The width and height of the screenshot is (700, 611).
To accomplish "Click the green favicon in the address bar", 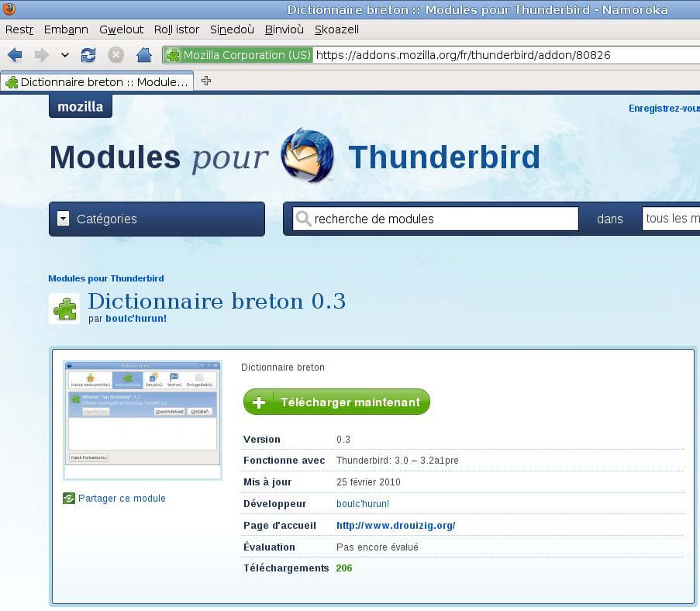I will coord(174,55).
